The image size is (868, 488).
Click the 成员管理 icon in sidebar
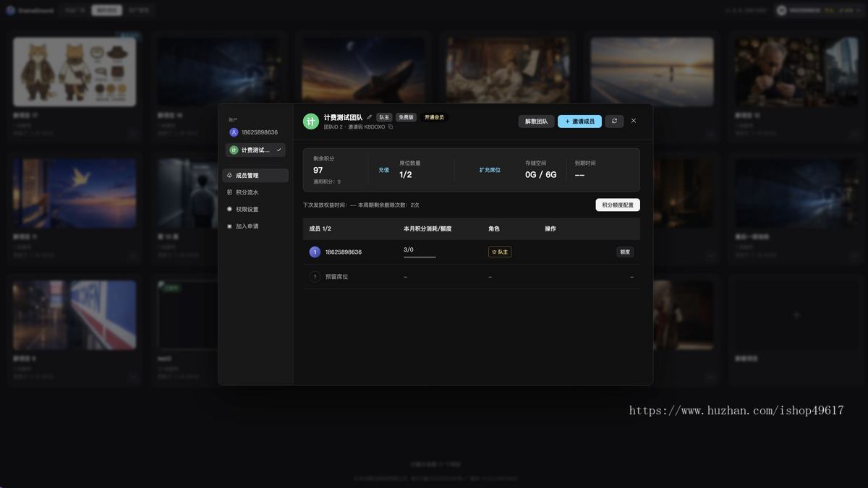tap(230, 176)
